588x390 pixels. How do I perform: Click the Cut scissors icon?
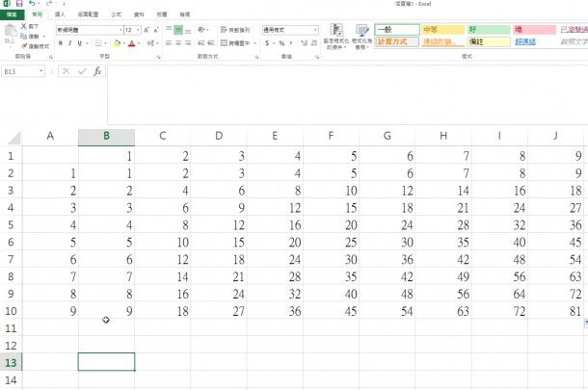(24, 26)
